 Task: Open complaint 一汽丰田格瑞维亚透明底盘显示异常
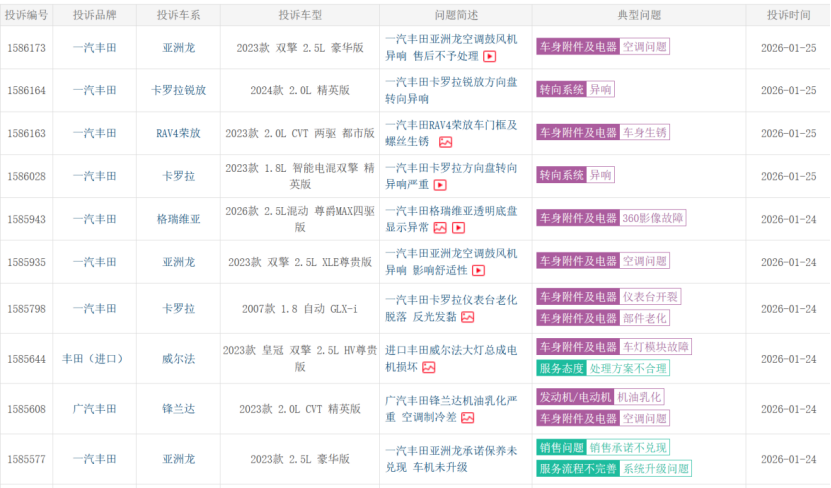(x=451, y=219)
